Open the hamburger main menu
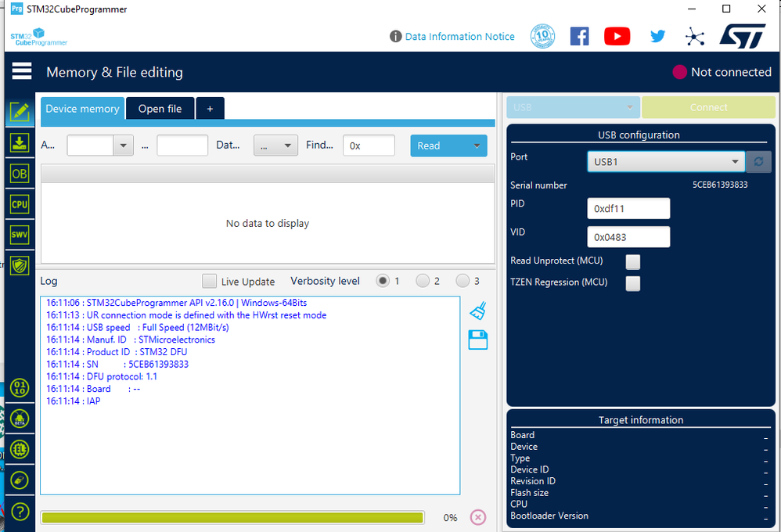This screenshot has width=781, height=532. (22, 71)
